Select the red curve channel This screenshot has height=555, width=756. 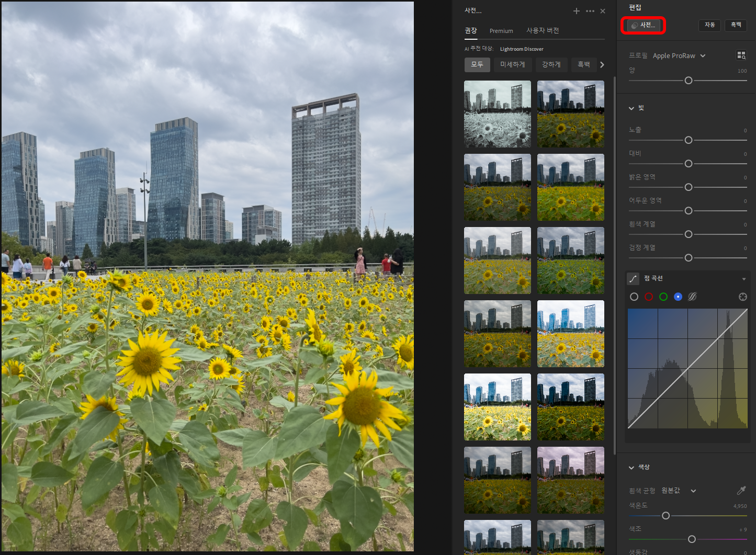pos(649,297)
